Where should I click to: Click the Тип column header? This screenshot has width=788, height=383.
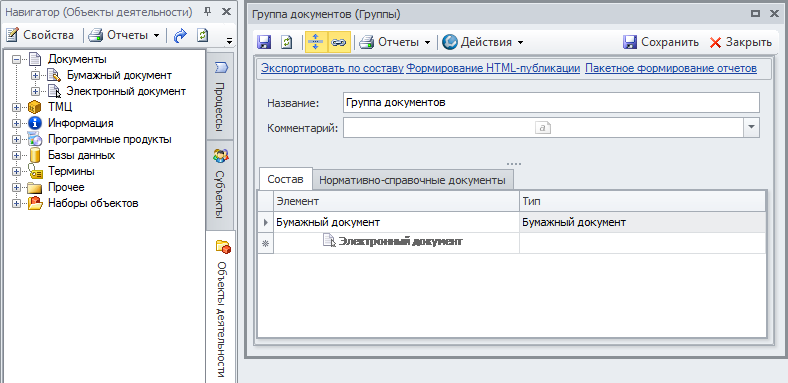coord(642,201)
